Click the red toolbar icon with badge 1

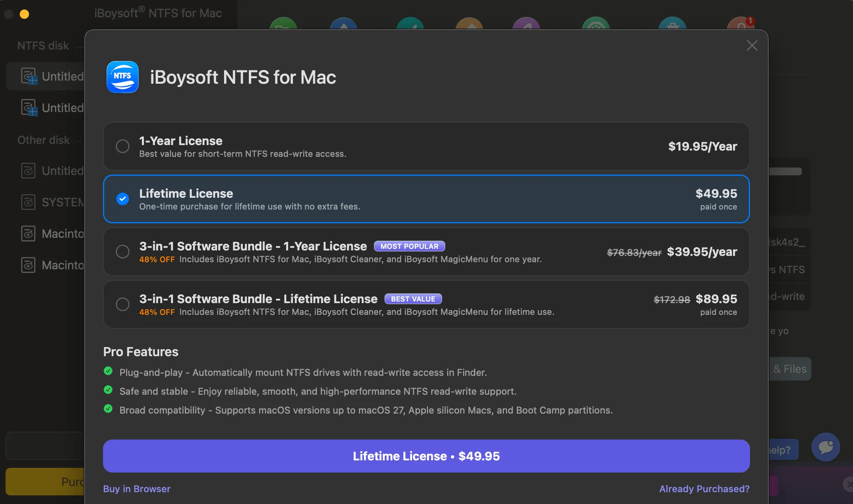point(741,24)
